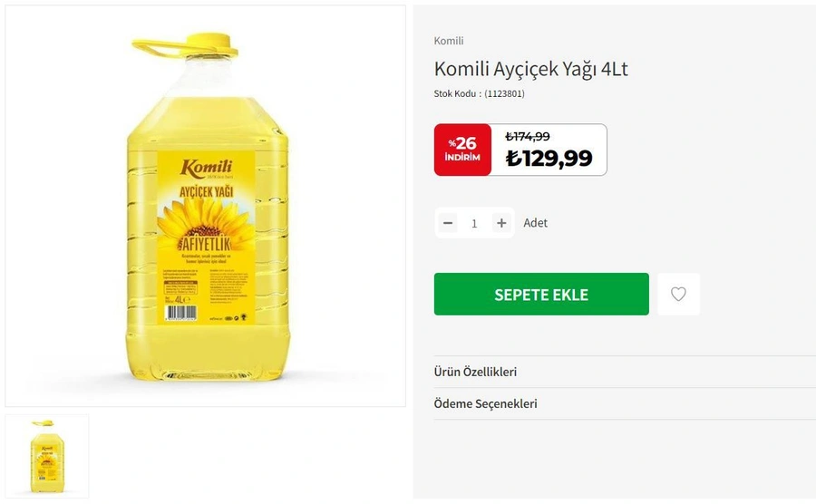Open the large product image of oil bottle
Image resolution: width=816 pixels, height=504 pixels.
[206, 206]
